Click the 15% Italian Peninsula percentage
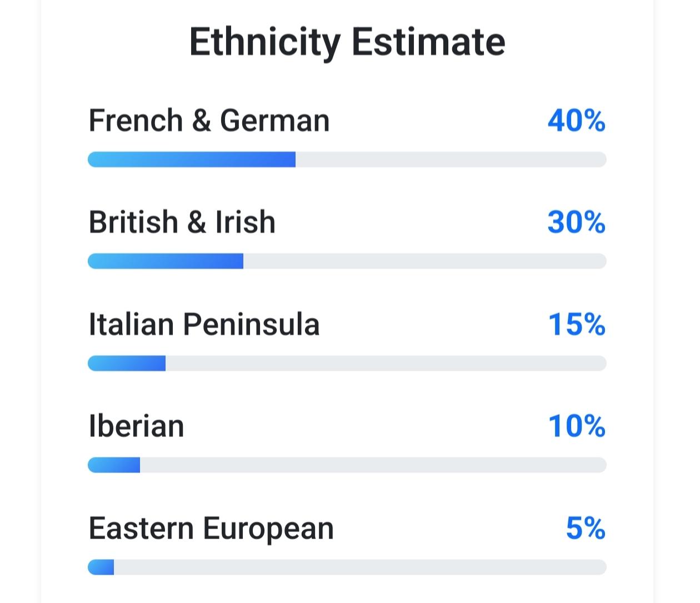700x603 pixels. tap(576, 324)
